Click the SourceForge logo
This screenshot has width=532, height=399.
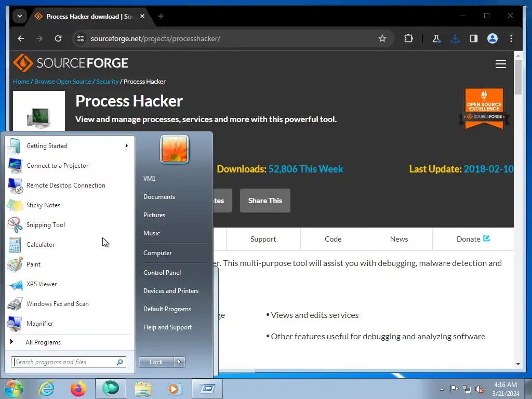(71, 63)
